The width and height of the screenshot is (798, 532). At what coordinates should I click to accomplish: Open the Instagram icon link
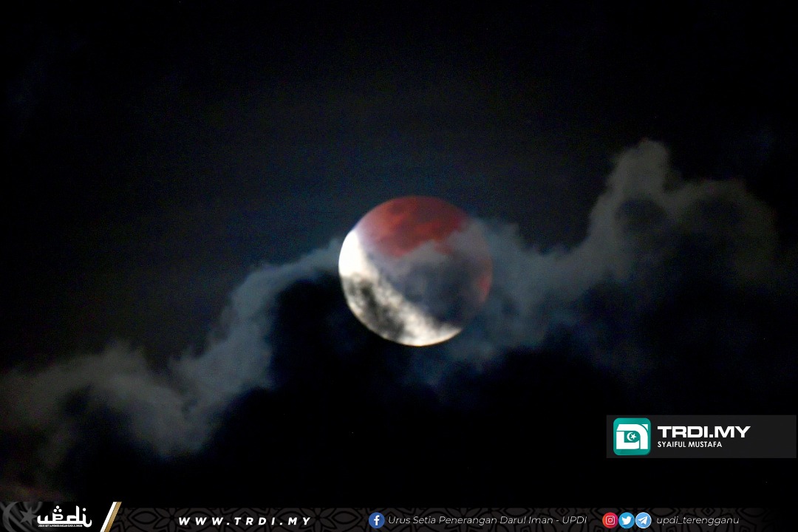click(x=610, y=520)
